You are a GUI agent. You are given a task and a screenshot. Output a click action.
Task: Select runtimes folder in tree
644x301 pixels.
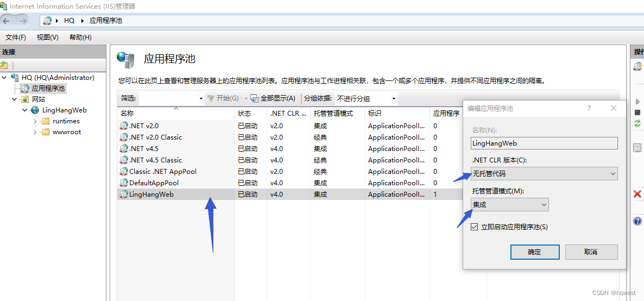pyautogui.click(x=66, y=121)
